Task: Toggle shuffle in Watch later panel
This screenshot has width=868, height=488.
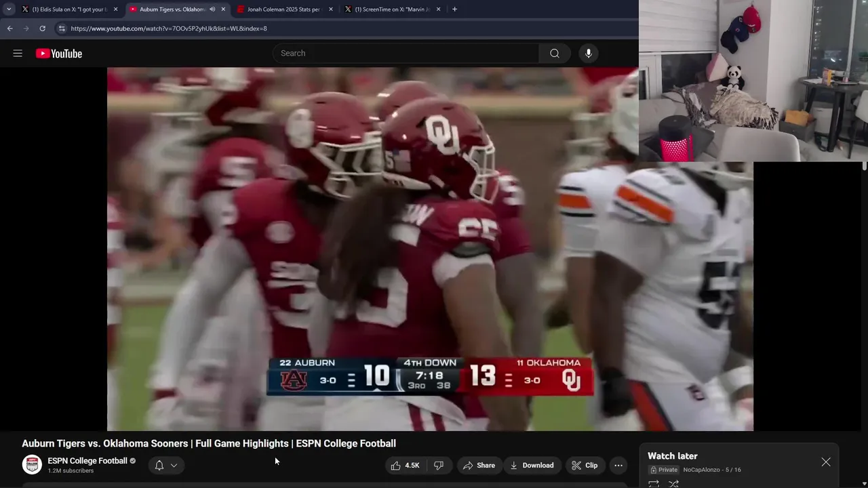Action: [x=673, y=484]
